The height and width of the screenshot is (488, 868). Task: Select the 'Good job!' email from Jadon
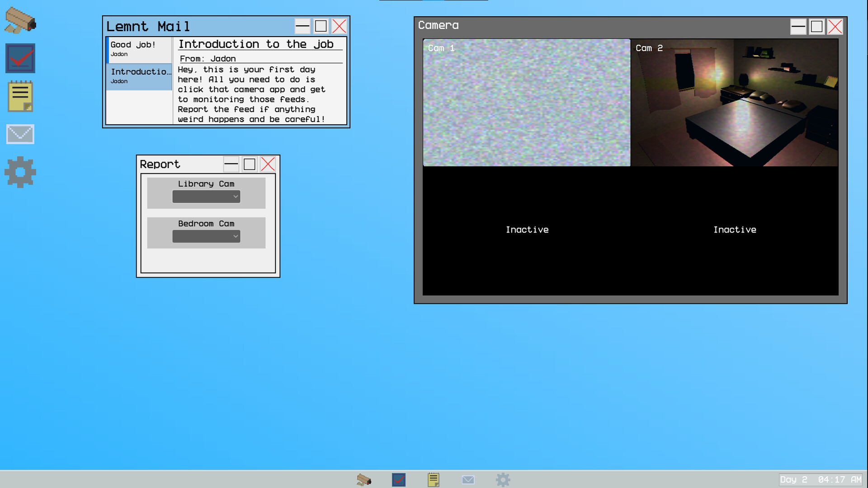pyautogui.click(x=139, y=49)
